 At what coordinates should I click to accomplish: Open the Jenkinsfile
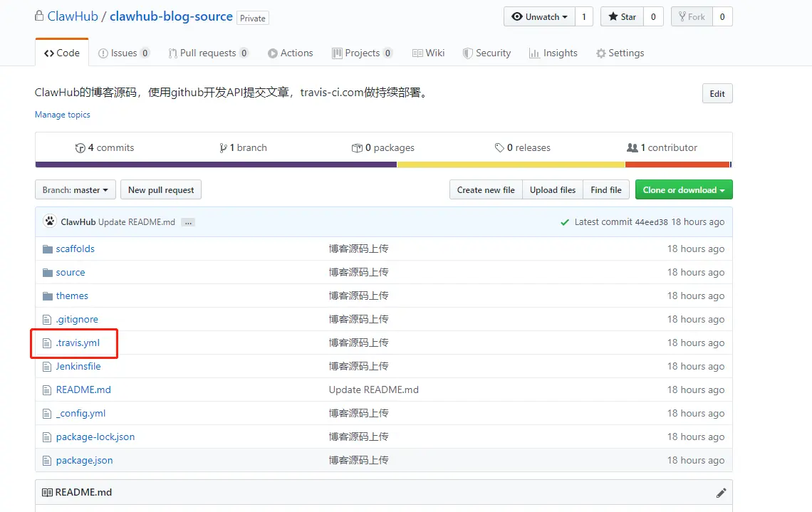78,366
